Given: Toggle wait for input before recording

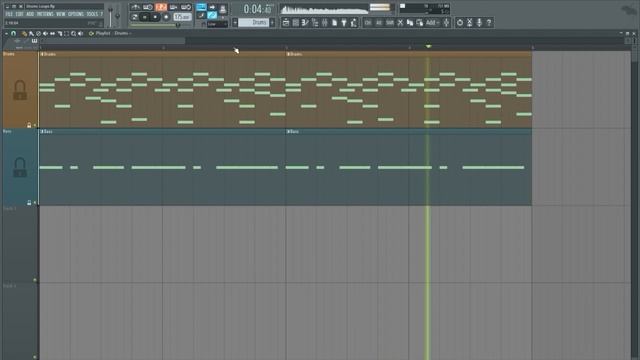Looking at the screenshot, I should (x=148, y=7).
